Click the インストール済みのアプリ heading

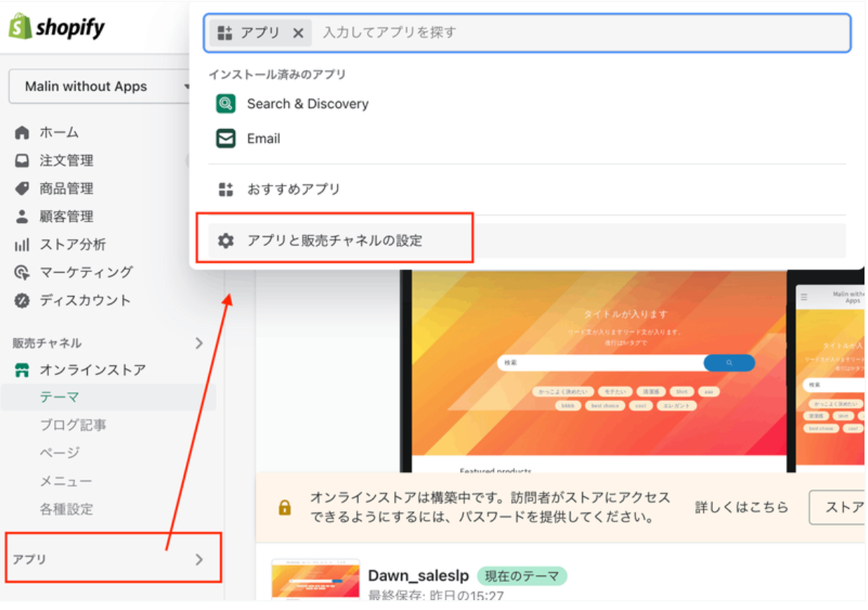[x=277, y=74]
